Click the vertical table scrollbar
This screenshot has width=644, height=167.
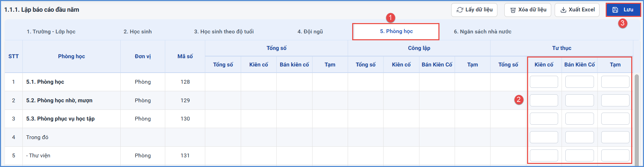tap(636, 119)
